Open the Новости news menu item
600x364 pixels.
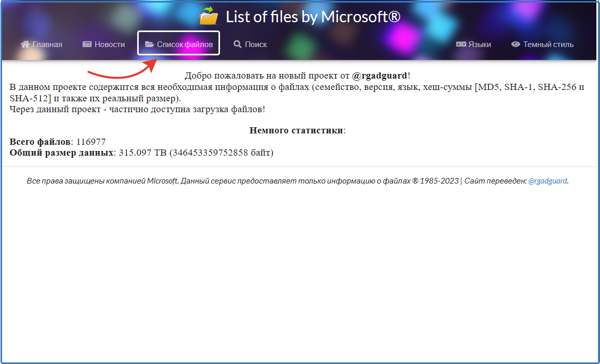(104, 44)
